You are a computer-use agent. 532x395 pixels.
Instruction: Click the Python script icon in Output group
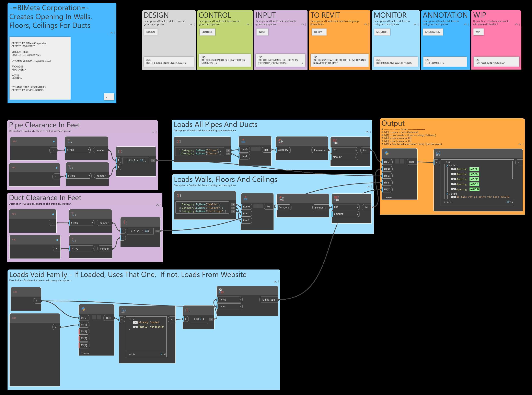point(386,153)
